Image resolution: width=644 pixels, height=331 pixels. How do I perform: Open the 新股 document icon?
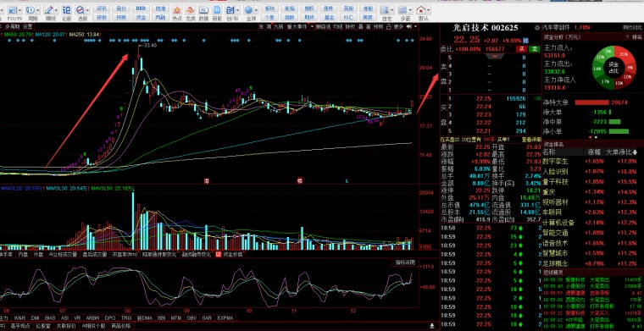click(216, 10)
